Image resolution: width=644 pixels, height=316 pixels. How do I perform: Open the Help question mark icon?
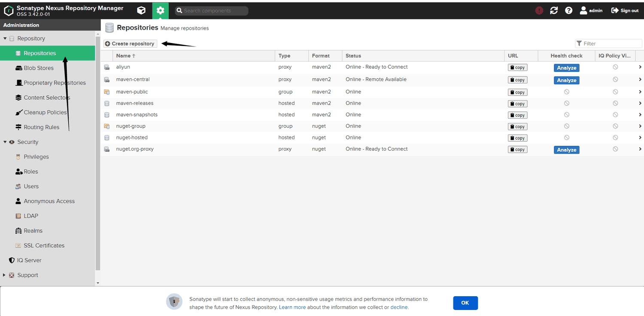569,10
